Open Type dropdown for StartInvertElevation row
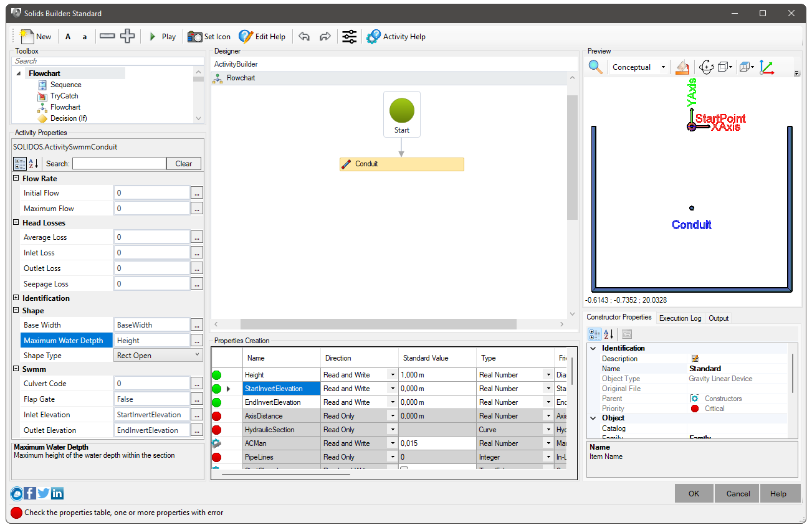812x530 pixels. pyautogui.click(x=548, y=389)
